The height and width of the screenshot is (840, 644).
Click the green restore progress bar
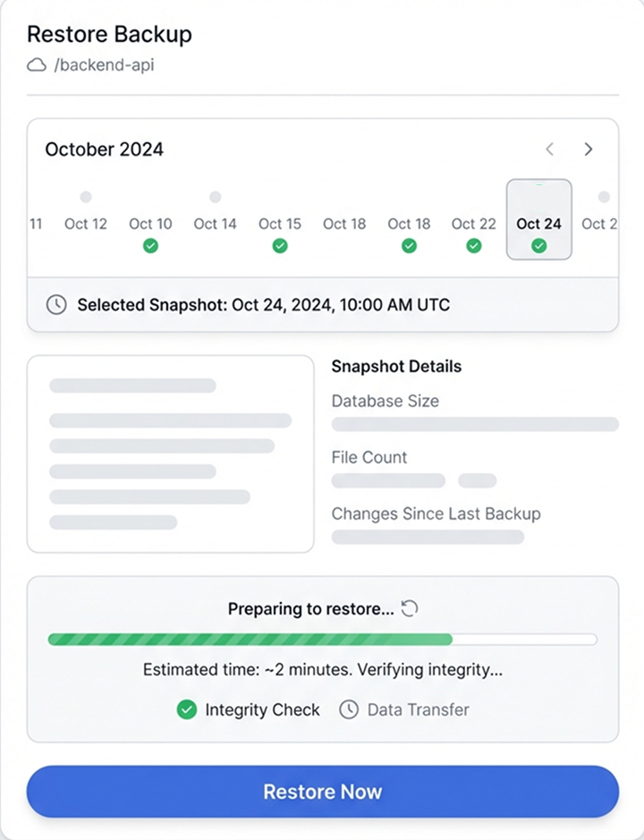[250, 639]
